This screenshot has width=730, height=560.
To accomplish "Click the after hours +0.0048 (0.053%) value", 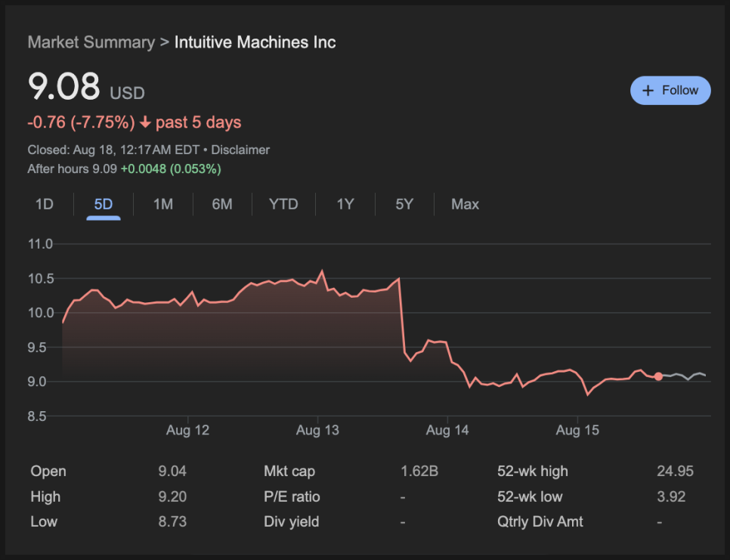I will (171, 169).
